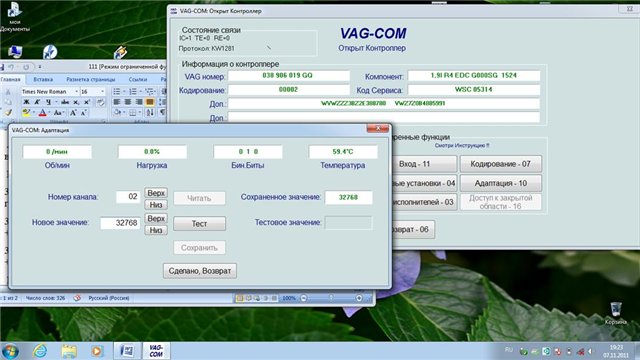Image resolution: width=640 pixels, height=360 pixels.
Task: Click Format Painter brush in Word
Action: pyautogui.click(x=8, y=113)
